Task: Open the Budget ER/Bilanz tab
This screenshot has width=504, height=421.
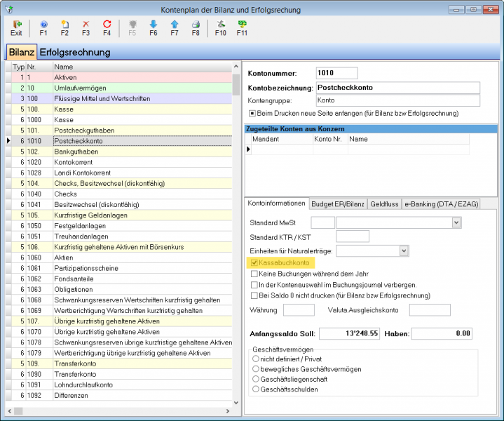Action: [x=338, y=204]
